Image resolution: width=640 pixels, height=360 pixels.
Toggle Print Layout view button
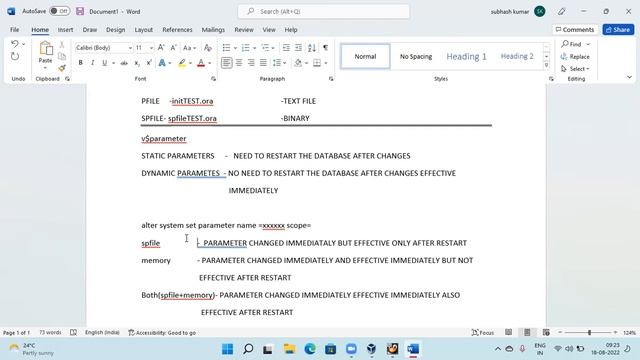(x=527, y=332)
